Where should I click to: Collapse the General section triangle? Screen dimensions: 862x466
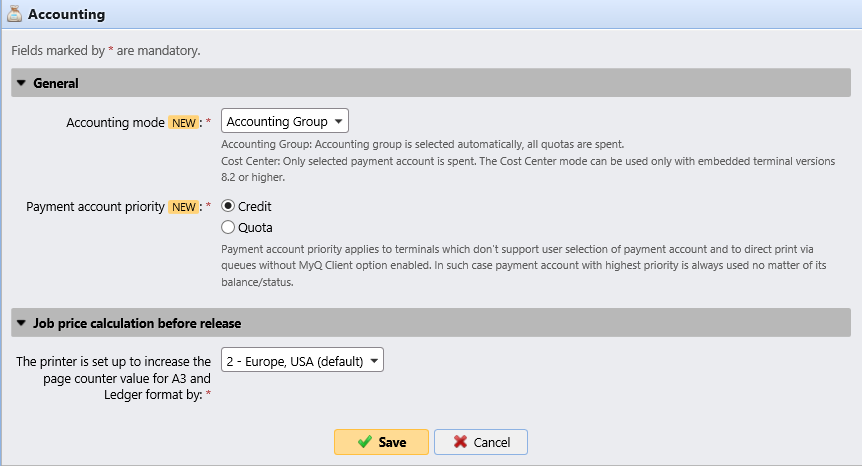click(x=21, y=83)
